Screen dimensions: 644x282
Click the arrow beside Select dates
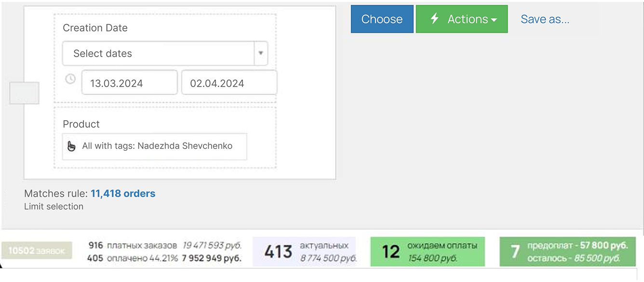tap(261, 54)
